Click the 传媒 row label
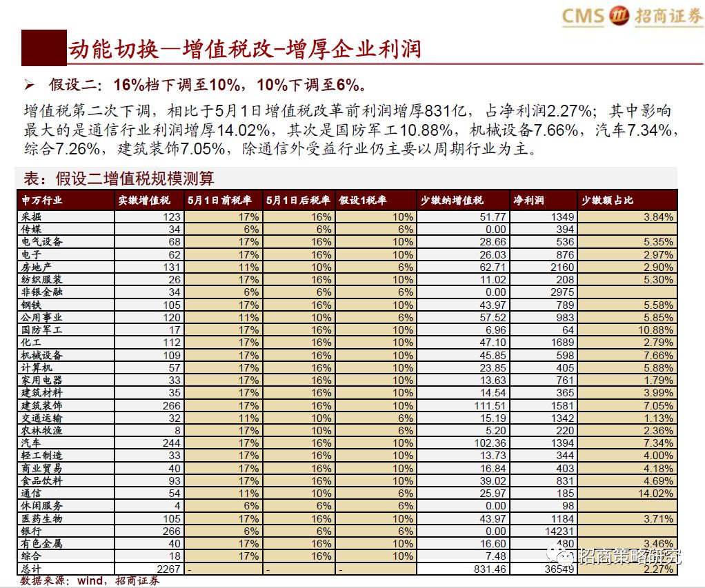705x588 pixels. [31, 229]
